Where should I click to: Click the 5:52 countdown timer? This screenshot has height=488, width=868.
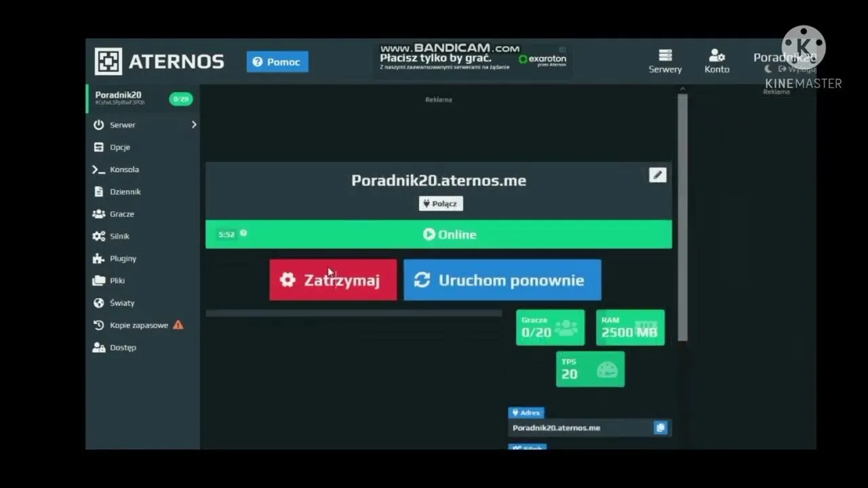(226, 235)
